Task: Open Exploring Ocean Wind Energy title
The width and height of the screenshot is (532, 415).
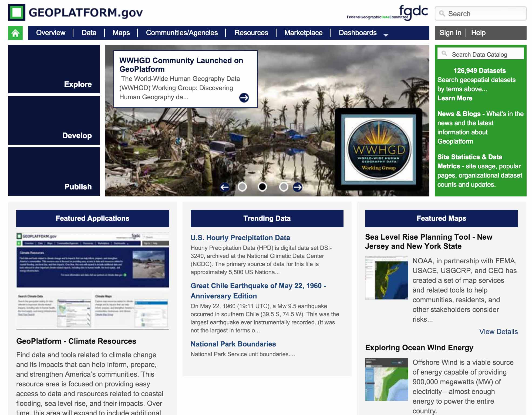Action: pos(419,348)
